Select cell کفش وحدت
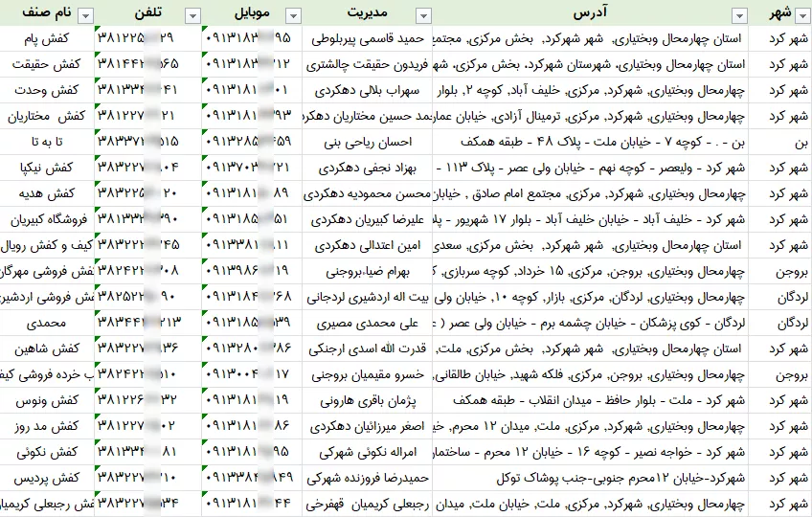This screenshot has width=812, height=517. coord(47,90)
